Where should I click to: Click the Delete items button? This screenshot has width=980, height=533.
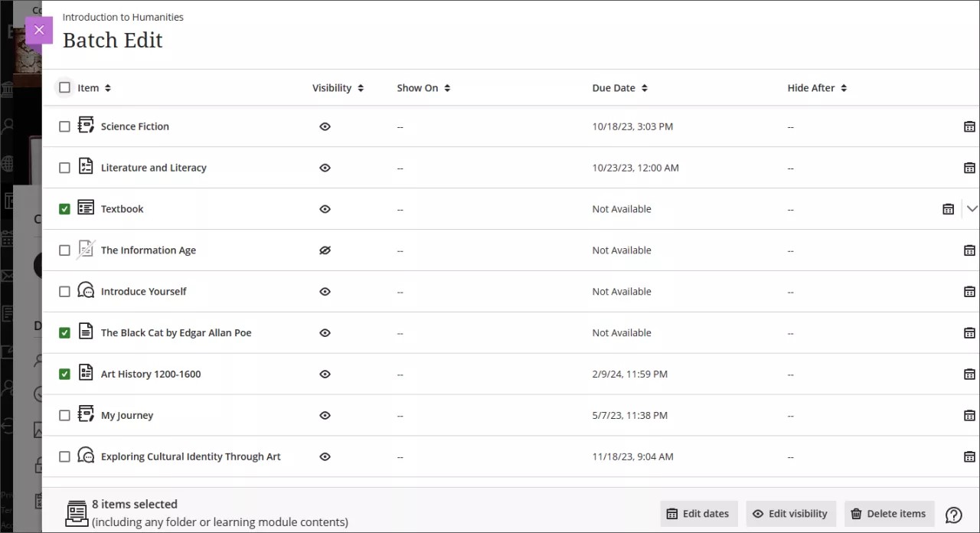(889, 513)
